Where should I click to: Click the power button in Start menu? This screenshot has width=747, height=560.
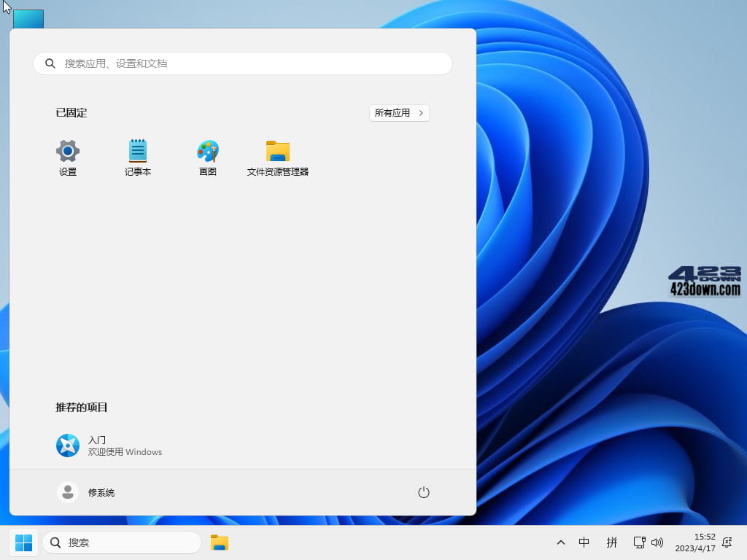[424, 492]
